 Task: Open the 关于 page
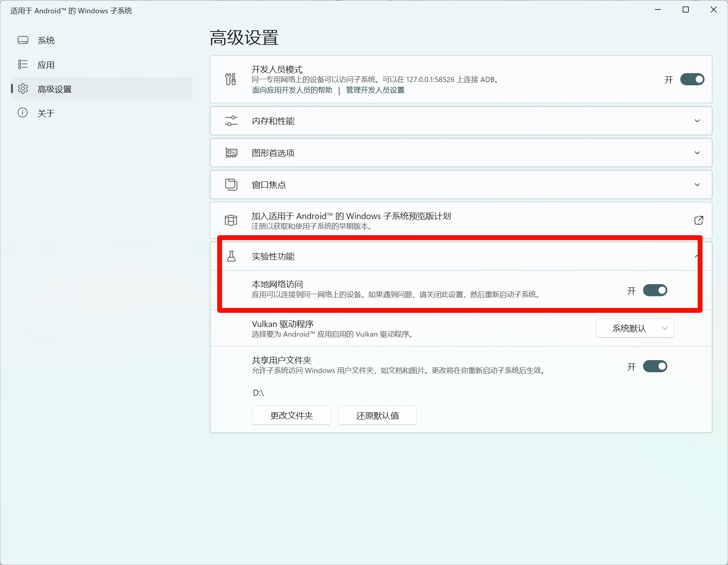[102, 113]
